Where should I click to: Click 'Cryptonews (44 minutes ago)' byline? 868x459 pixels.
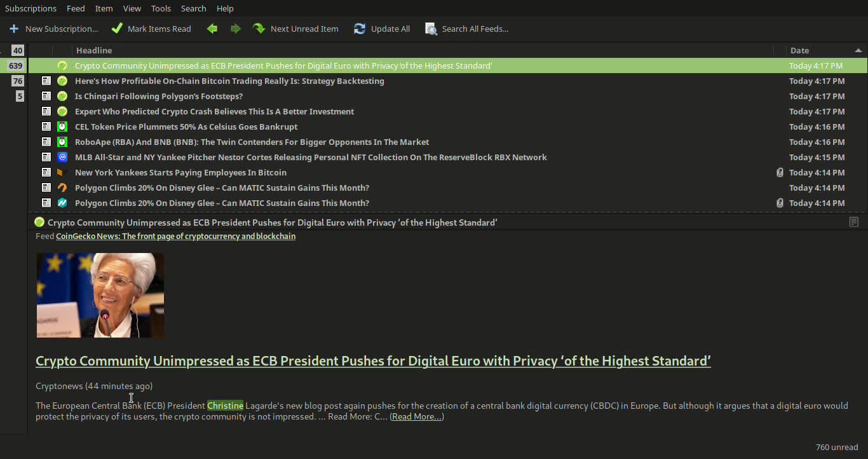pyautogui.click(x=94, y=385)
